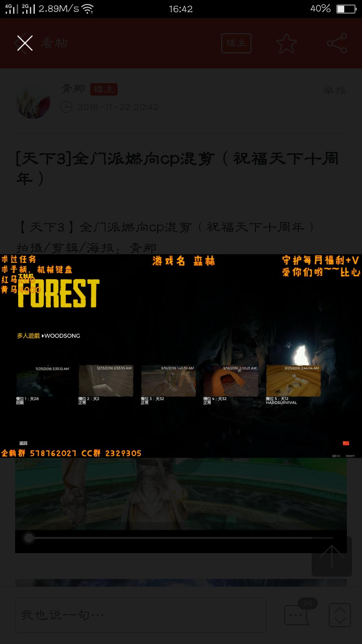Tap the page jump up-down arrows icon

pyautogui.click(x=340, y=615)
